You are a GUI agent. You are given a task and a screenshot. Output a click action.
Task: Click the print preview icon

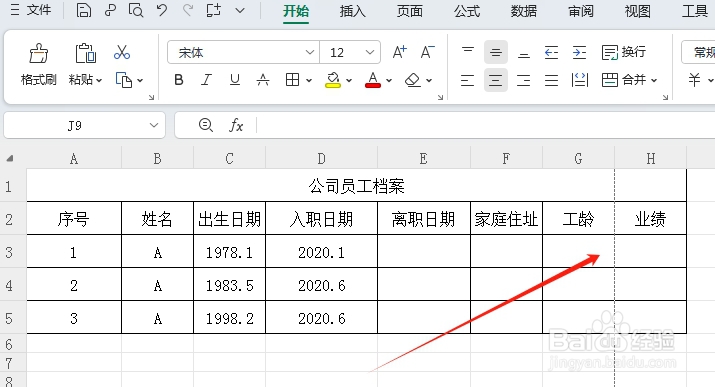click(x=136, y=10)
